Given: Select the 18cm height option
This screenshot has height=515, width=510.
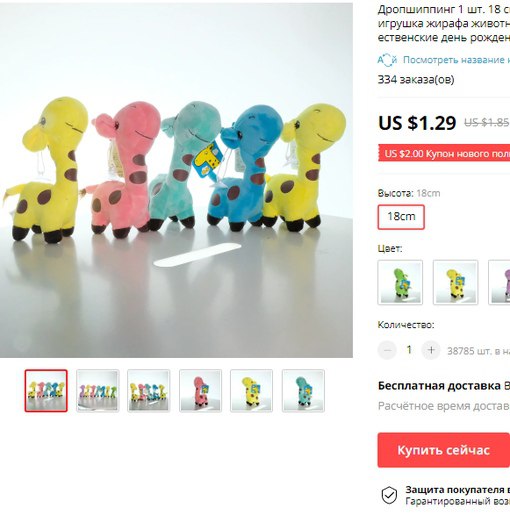Looking at the screenshot, I should point(401,217).
